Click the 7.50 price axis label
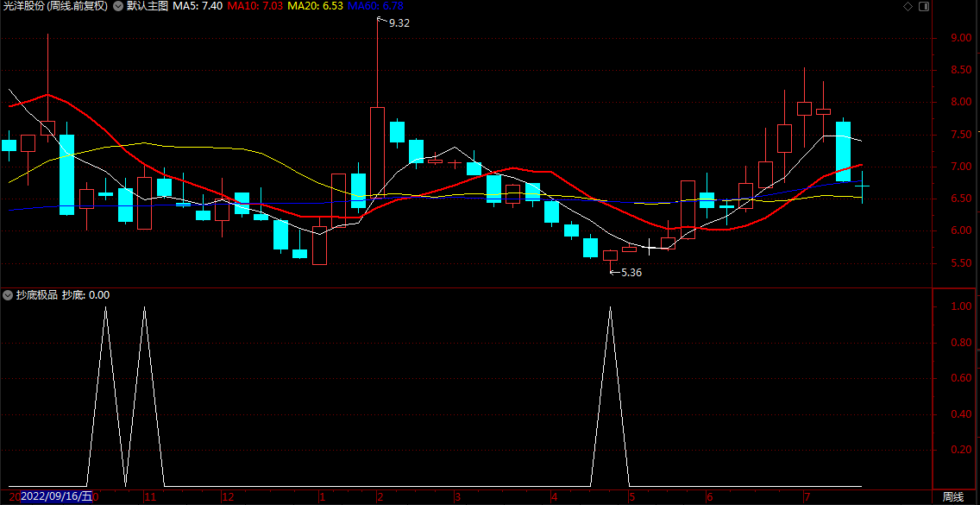Image resolution: width=980 pixels, height=505 pixels. click(x=961, y=135)
